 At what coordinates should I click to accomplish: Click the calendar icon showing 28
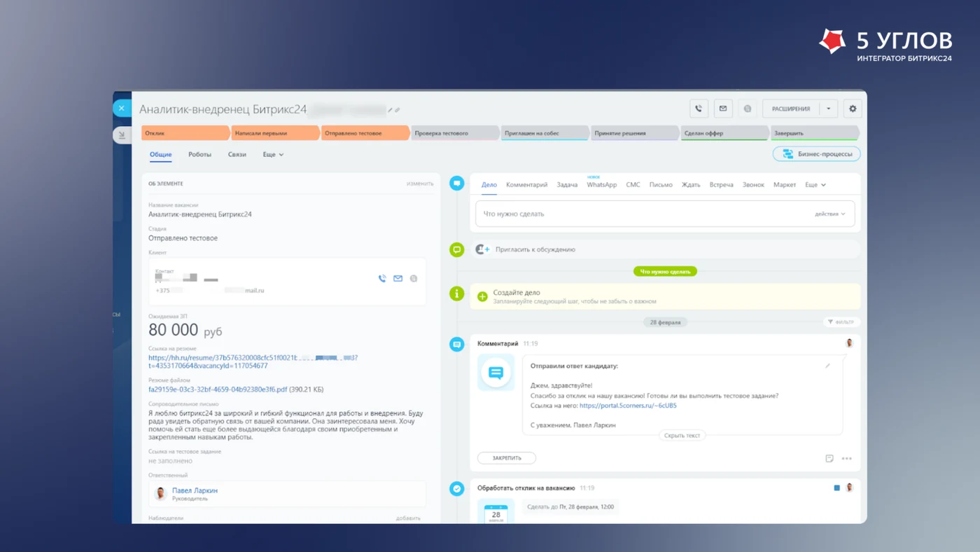496,511
